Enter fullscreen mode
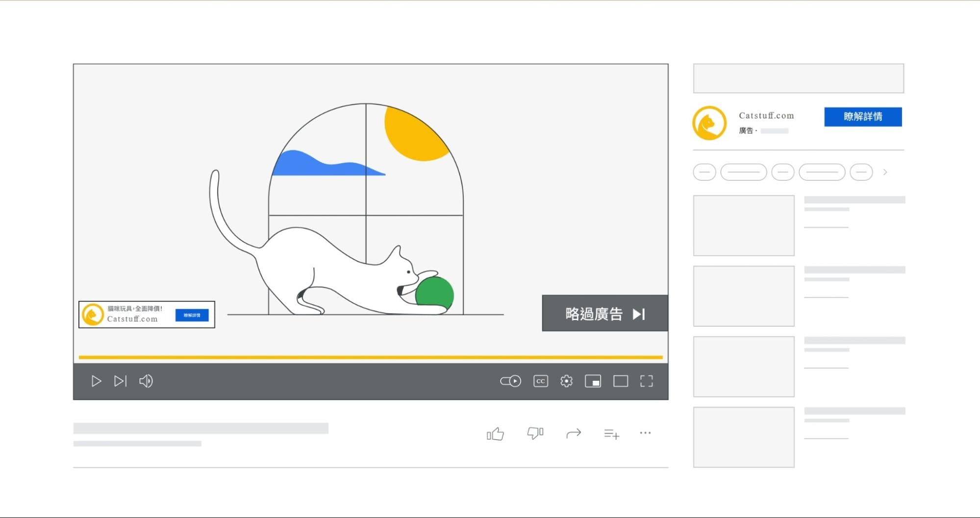 pos(647,381)
